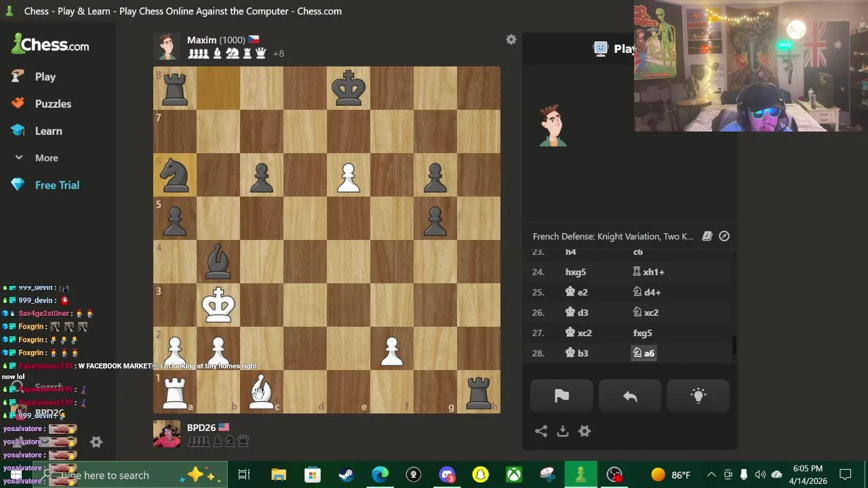This screenshot has height=488, width=868.
Task: Open Snipping Tool from taskbar
Action: (547, 474)
